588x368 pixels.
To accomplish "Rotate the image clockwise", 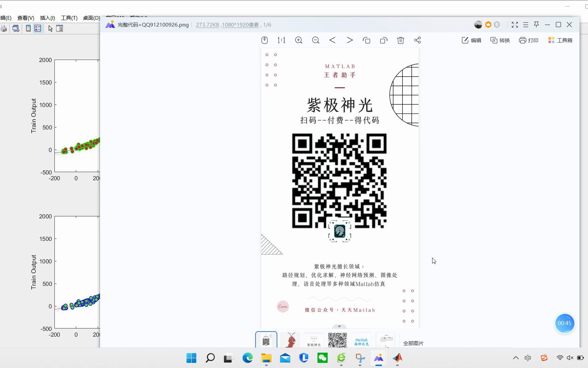I will 383,40.
